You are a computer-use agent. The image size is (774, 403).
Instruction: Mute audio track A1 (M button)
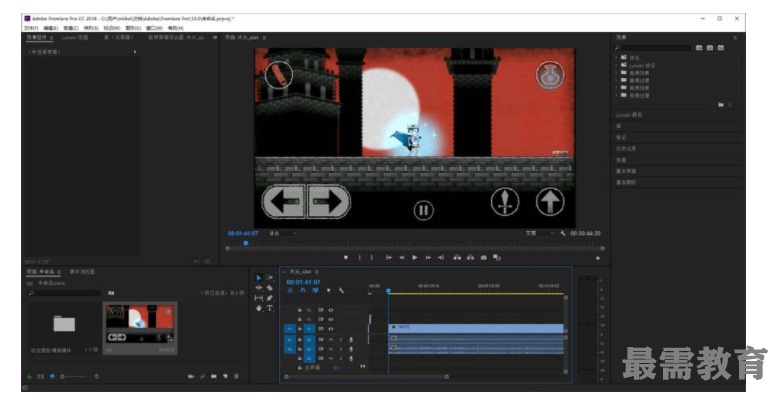[331, 340]
